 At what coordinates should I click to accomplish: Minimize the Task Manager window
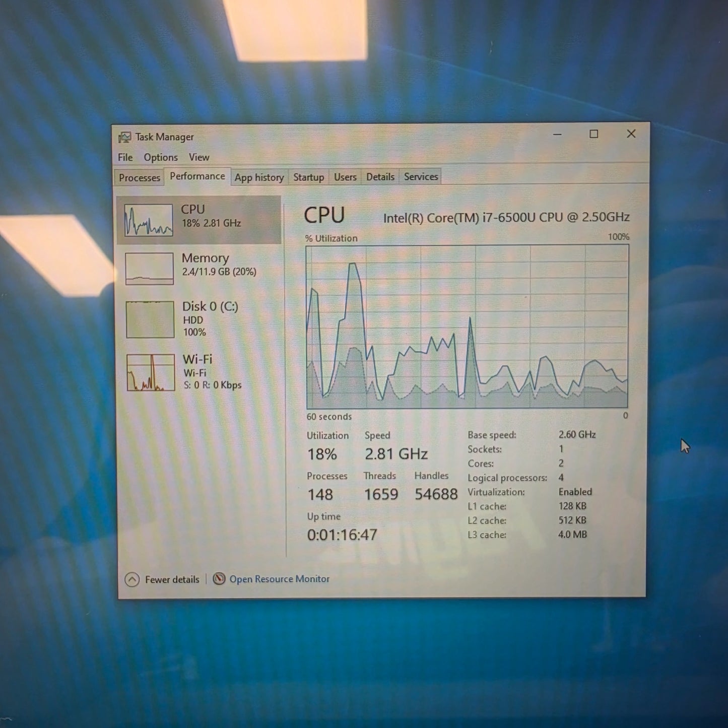click(x=557, y=135)
